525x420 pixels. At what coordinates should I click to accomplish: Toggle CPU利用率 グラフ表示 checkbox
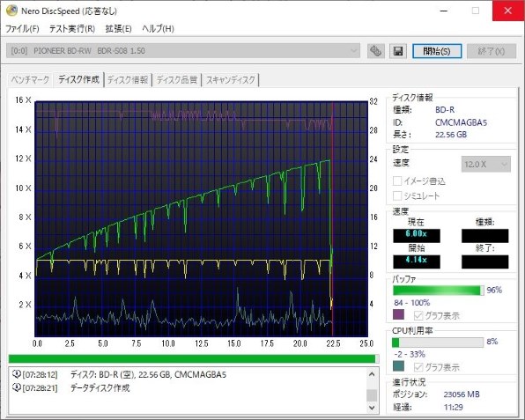pyautogui.click(x=418, y=367)
